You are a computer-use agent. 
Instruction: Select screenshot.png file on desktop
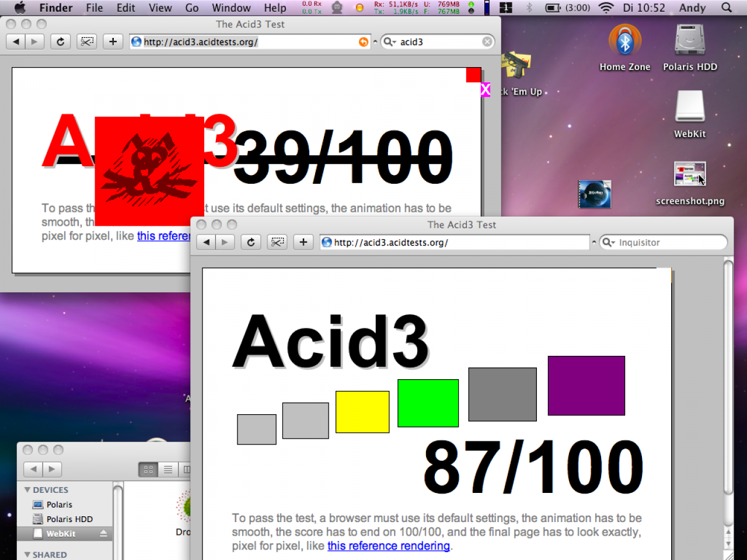pyautogui.click(x=690, y=183)
